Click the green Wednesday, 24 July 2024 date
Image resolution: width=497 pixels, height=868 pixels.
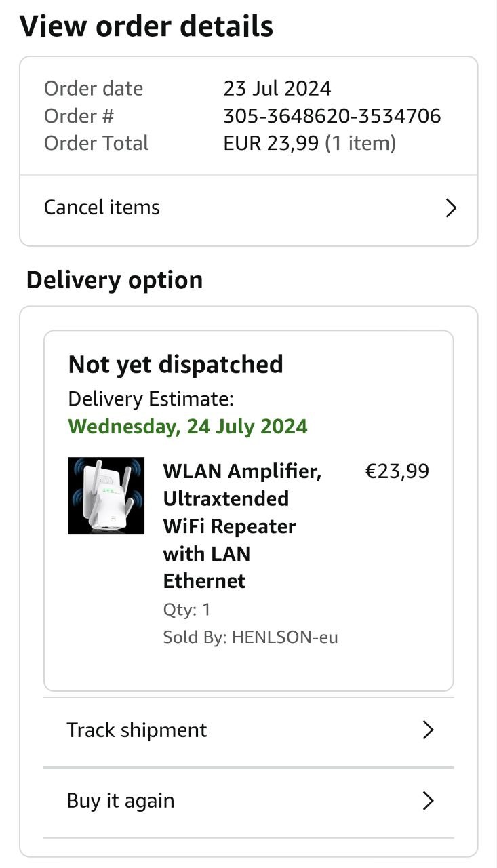pos(188,427)
